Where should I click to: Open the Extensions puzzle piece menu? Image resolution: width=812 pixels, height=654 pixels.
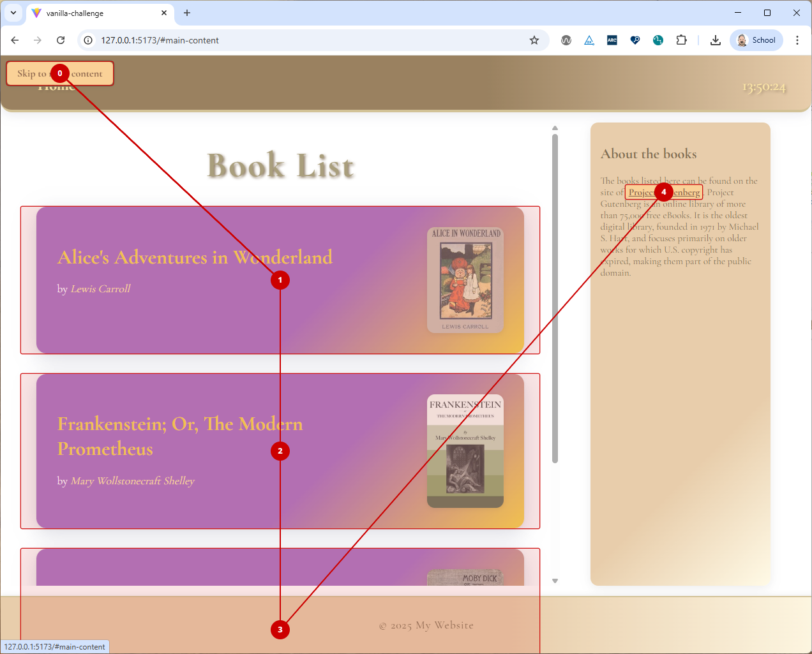pyautogui.click(x=681, y=40)
